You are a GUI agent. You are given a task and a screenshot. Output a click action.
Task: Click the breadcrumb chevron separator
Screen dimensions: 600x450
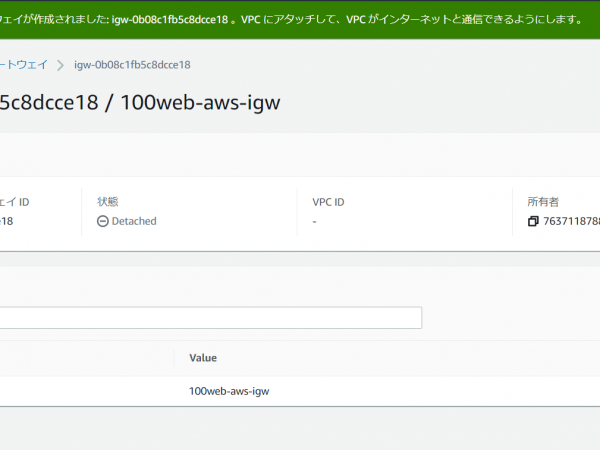(60, 65)
